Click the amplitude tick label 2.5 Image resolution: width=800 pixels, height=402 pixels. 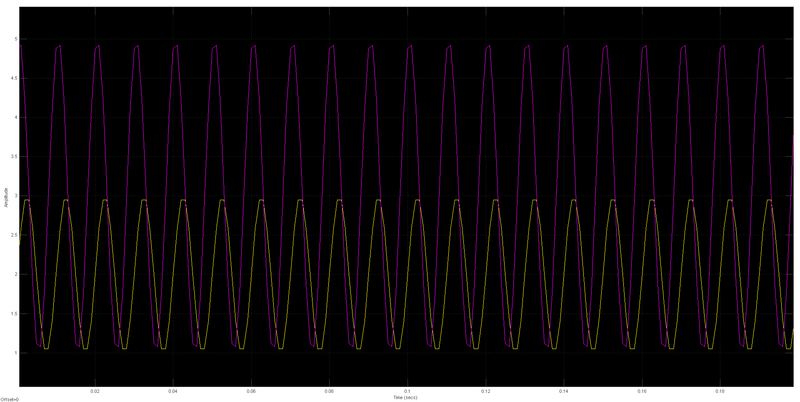pyautogui.click(x=14, y=235)
